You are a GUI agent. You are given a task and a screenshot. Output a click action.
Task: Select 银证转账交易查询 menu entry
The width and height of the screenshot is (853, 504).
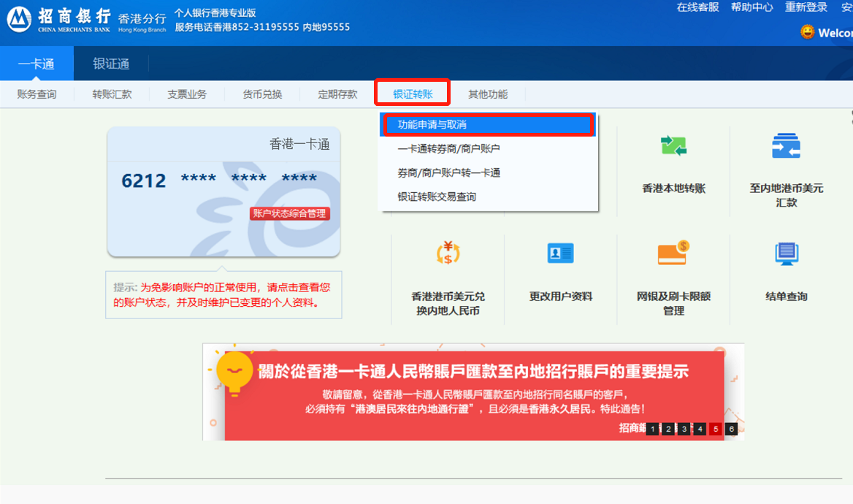click(489, 196)
